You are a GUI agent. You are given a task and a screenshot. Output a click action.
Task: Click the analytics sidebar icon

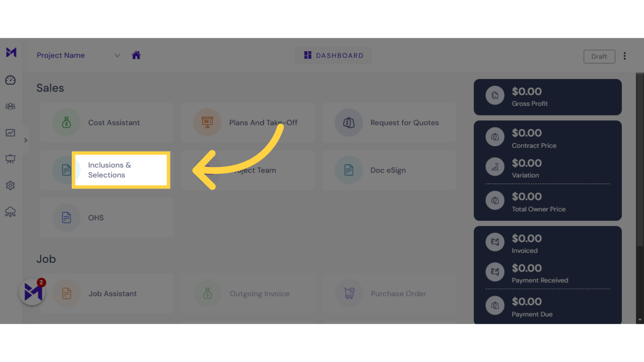point(11,133)
